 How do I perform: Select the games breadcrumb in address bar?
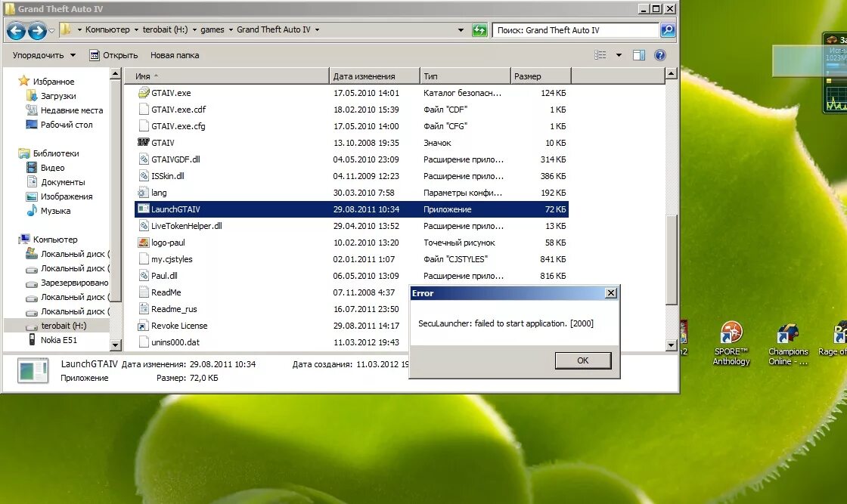pyautogui.click(x=213, y=29)
